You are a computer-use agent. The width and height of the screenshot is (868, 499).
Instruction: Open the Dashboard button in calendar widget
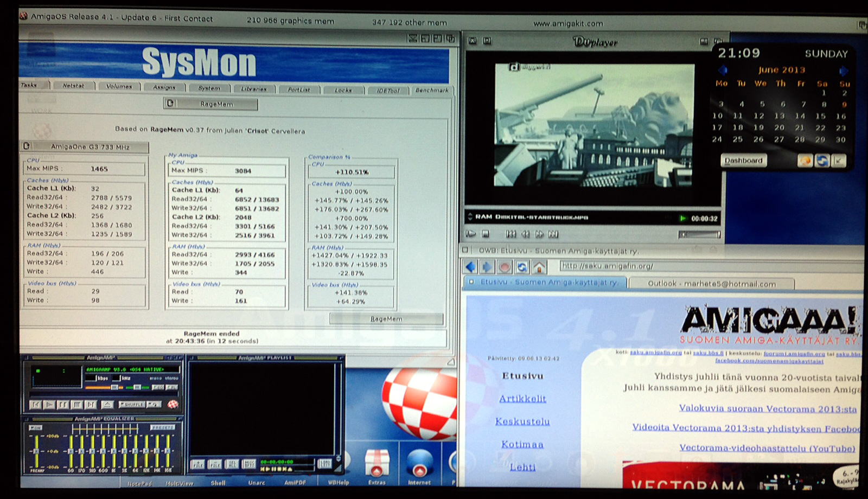(x=744, y=161)
